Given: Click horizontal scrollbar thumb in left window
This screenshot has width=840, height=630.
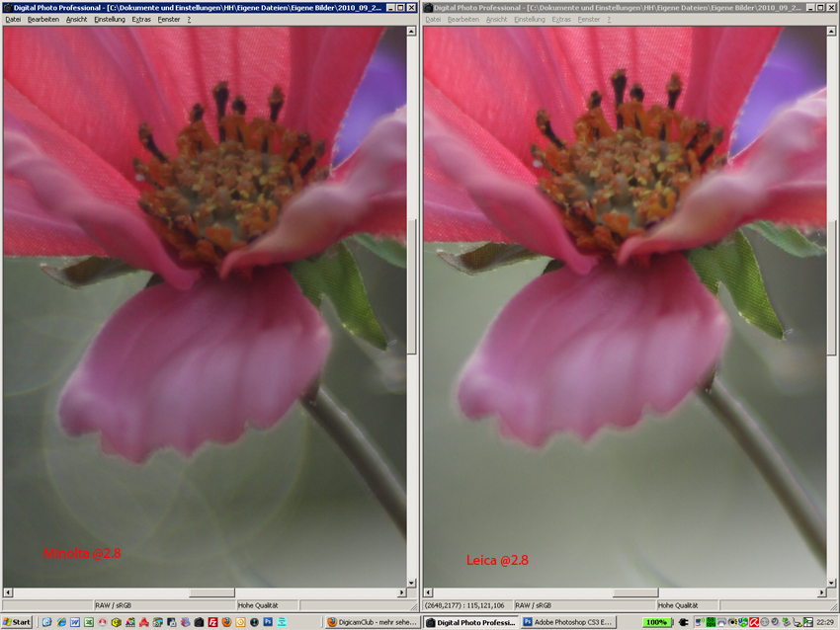Looking at the screenshot, I should coord(211,592).
